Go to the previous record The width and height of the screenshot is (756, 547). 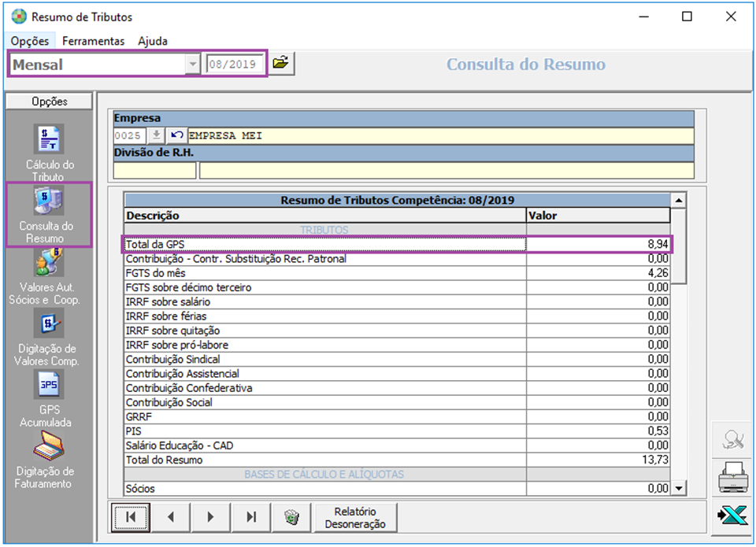[x=171, y=517]
